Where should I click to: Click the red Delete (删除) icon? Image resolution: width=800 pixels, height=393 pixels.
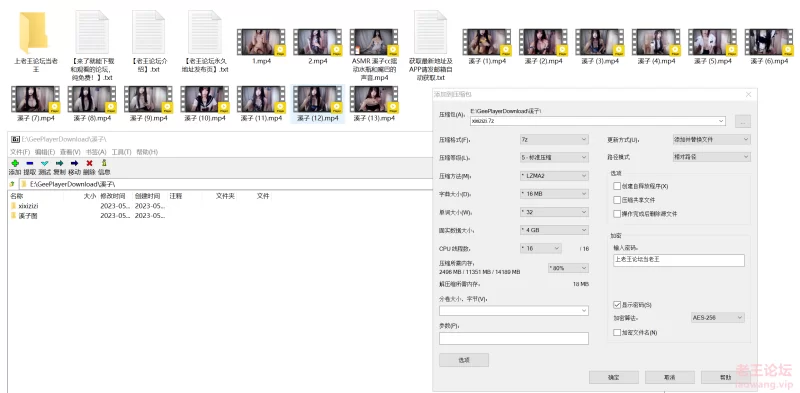[x=89, y=163]
